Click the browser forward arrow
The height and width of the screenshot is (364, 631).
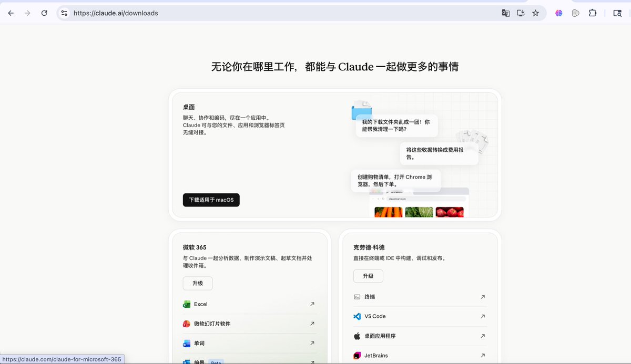click(27, 13)
